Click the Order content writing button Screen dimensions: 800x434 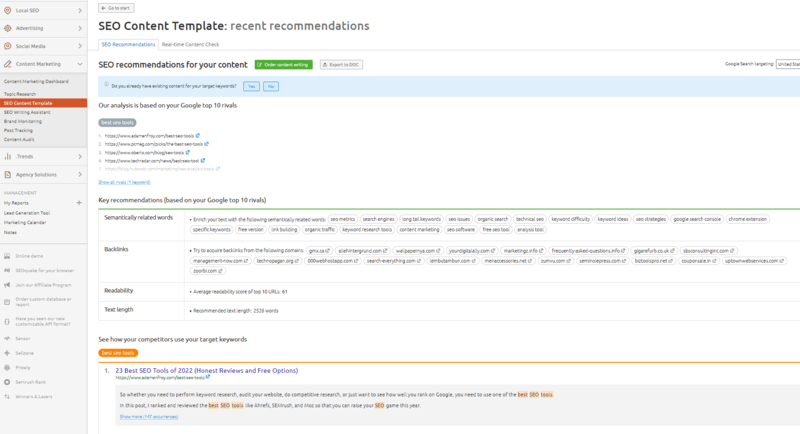(x=284, y=65)
